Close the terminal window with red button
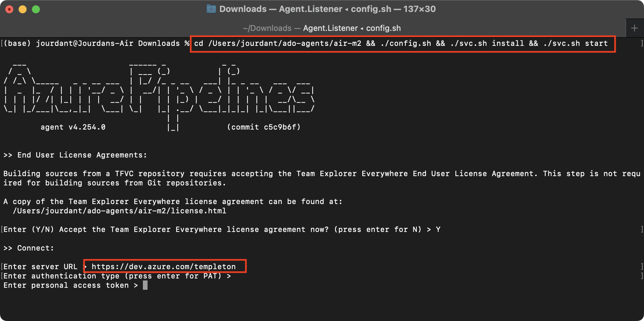644x321 pixels. click(x=9, y=9)
